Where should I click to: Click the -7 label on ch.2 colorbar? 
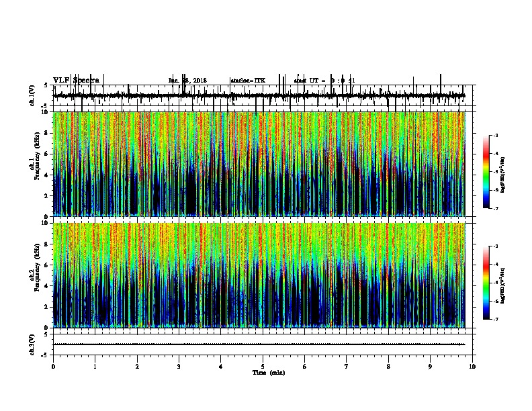[x=496, y=319]
